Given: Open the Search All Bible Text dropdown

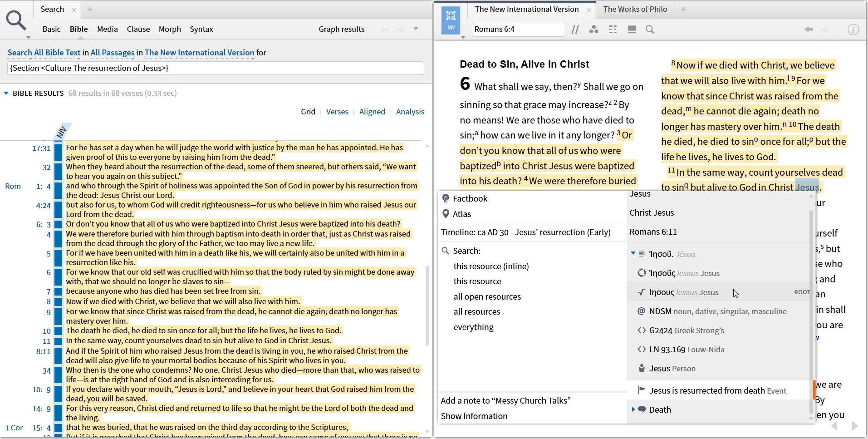Looking at the screenshot, I should [44, 53].
